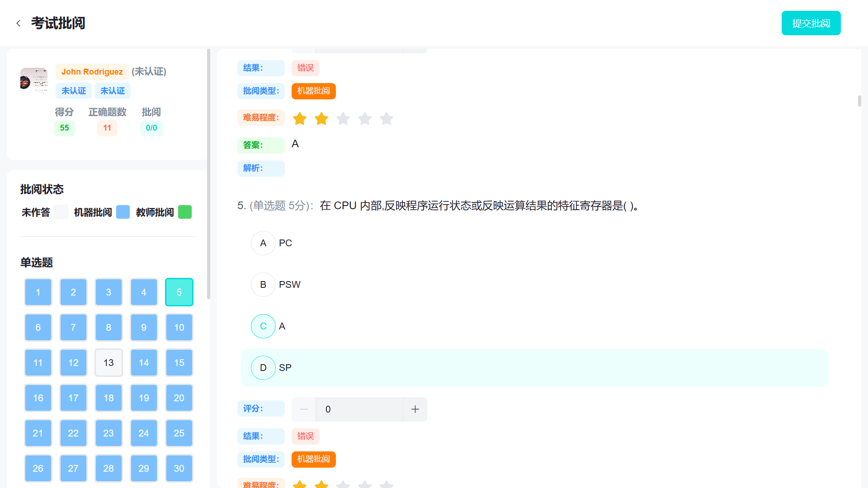Click John Rodriguez avatar thumbnail
The height and width of the screenshot is (488, 868).
pyautogui.click(x=34, y=80)
